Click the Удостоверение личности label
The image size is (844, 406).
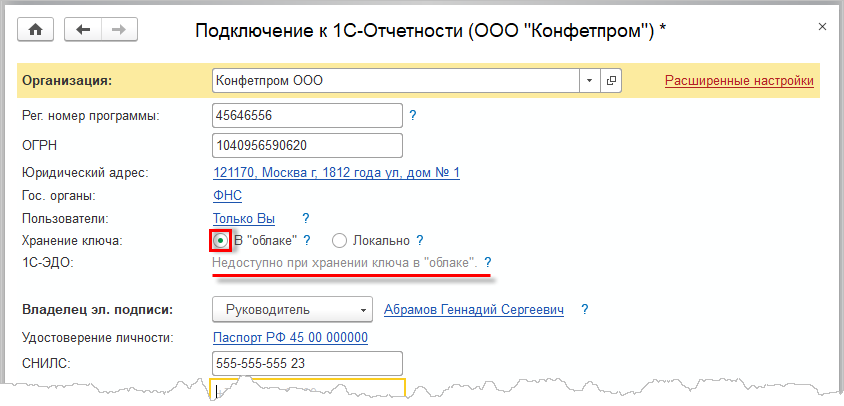[x=98, y=338]
